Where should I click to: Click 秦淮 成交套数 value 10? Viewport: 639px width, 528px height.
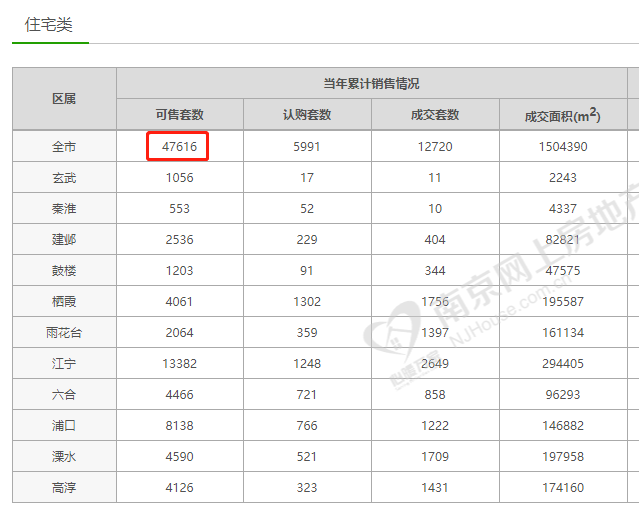435,209
